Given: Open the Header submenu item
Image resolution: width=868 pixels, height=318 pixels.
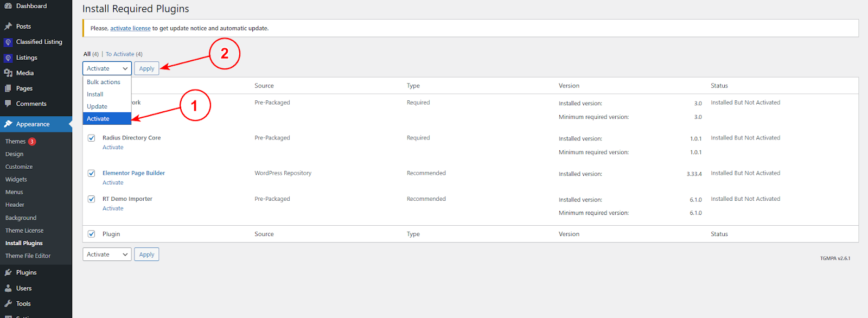Looking at the screenshot, I should [x=15, y=205].
